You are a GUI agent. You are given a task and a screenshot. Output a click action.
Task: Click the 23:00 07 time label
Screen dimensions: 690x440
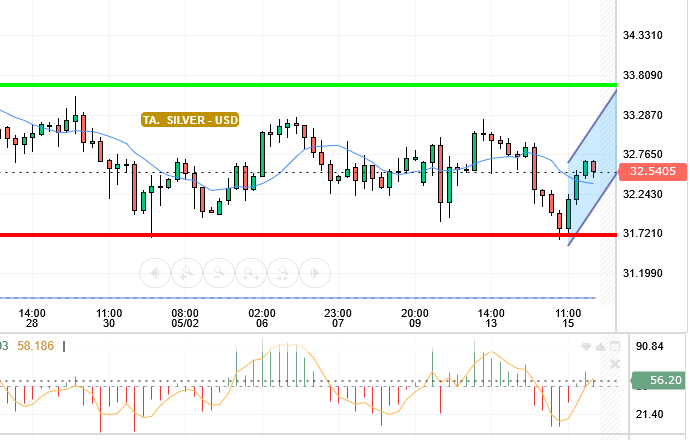[338, 318]
